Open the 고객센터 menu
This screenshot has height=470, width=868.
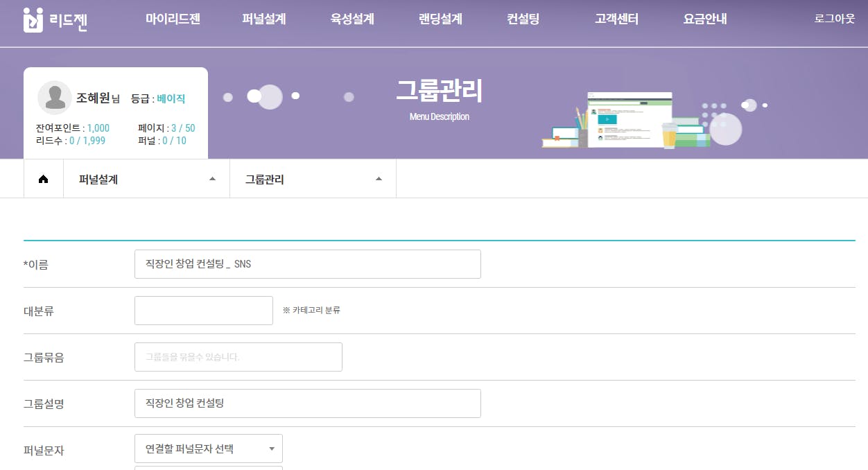616,19
